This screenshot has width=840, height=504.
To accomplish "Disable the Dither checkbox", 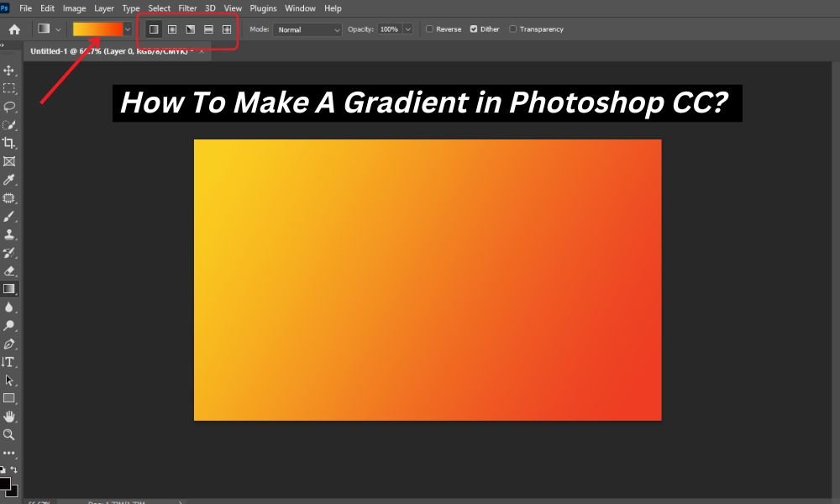I will pyautogui.click(x=473, y=29).
